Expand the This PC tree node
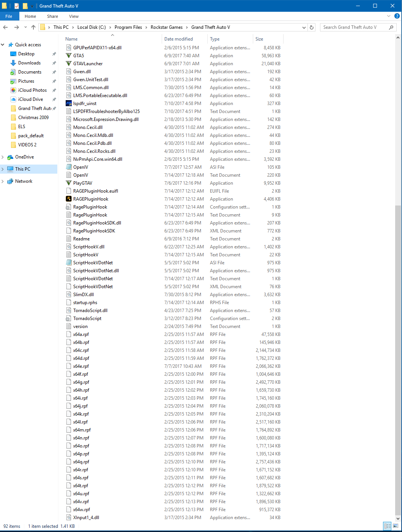The height and width of the screenshot is (532, 402). tap(3, 169)
